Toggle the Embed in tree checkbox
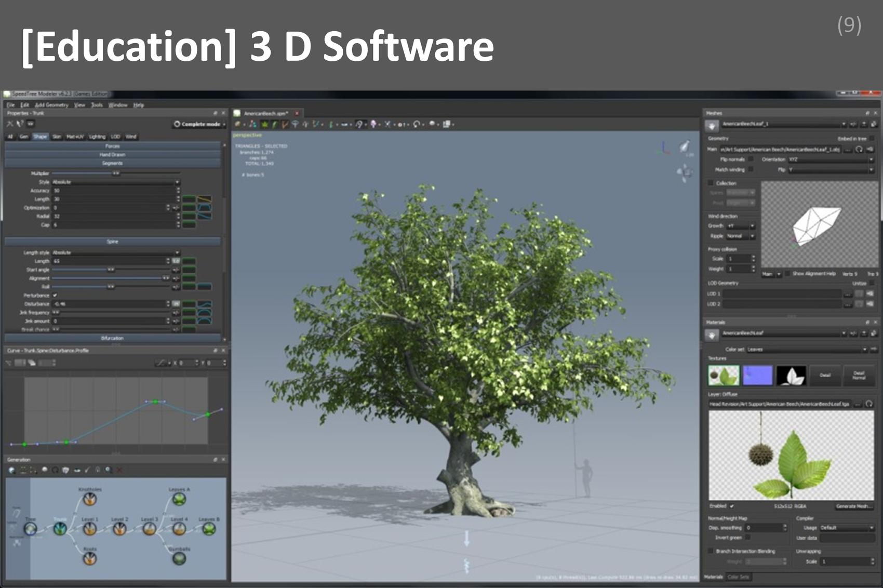883x588 pixels. (872, 139)
